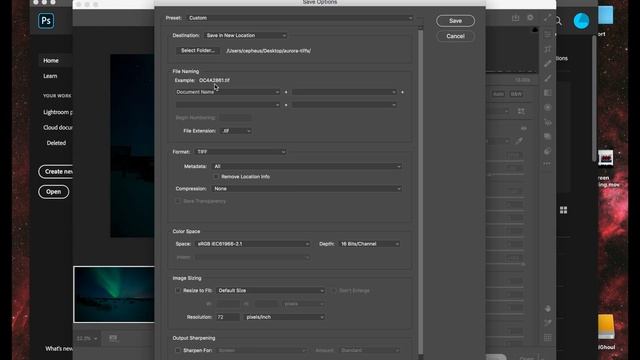The width and height of the screenshot is (640, 360).
Task: Open Camera Raw preferences gear icon
Action: click(530, 18)
